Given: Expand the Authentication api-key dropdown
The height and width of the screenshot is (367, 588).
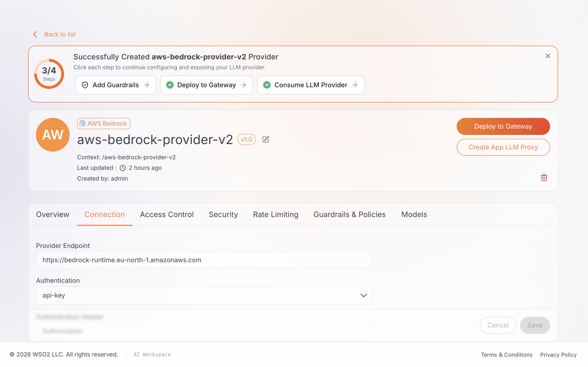Looking at the screenshot, I should [204, 295].
